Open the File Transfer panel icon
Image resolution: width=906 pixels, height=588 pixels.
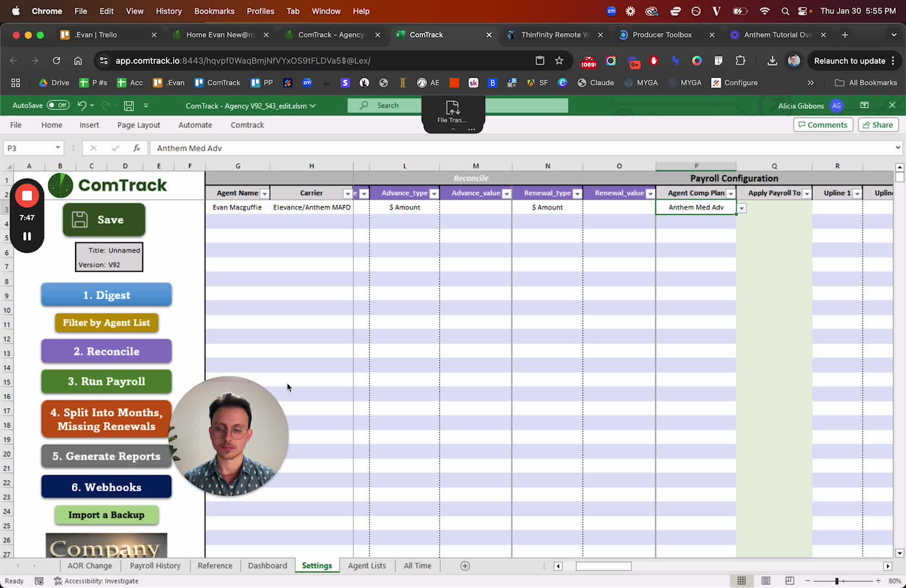coord(452,111)
